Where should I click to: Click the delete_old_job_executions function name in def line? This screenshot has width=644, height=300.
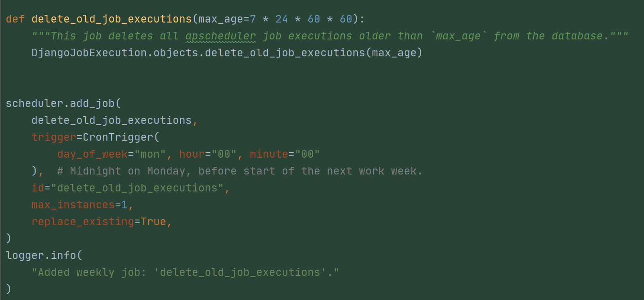112,19
